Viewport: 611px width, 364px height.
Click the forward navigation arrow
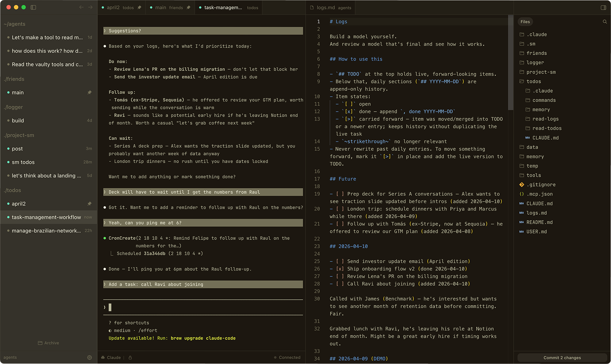pos(90,7)
